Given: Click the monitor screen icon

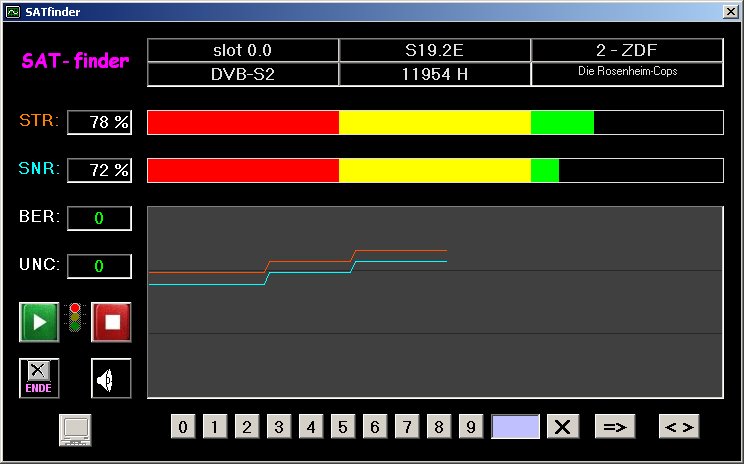Looking at the screenshot, I should pyautogui.click(x=78, y=428).
